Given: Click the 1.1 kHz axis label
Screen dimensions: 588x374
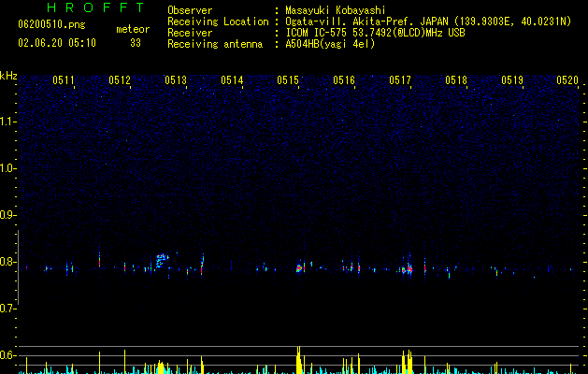Looking at the screenshot, I should pos(8,122).
